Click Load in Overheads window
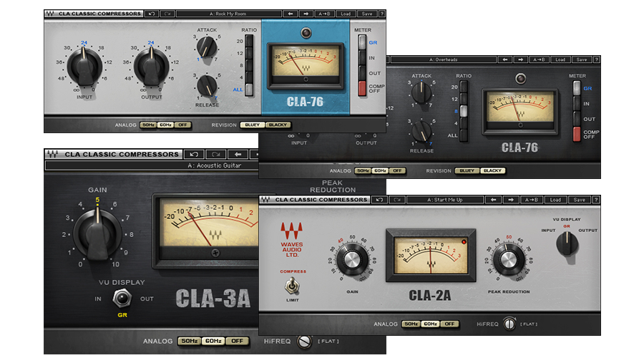 point(560,59)
